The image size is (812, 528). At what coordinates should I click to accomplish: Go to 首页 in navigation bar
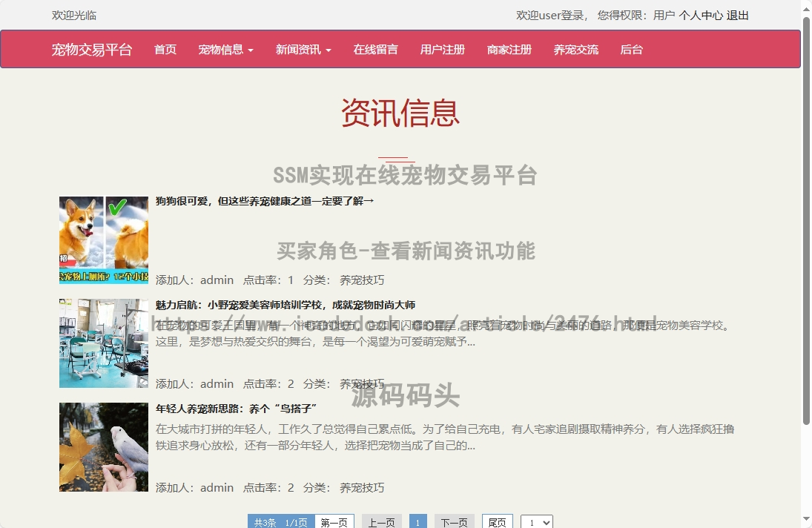165,50
